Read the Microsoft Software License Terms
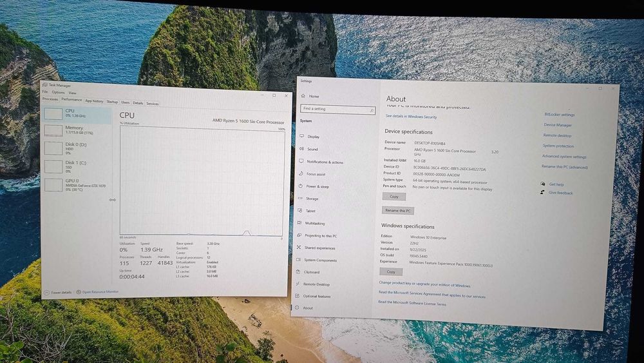 pos(412,303)
